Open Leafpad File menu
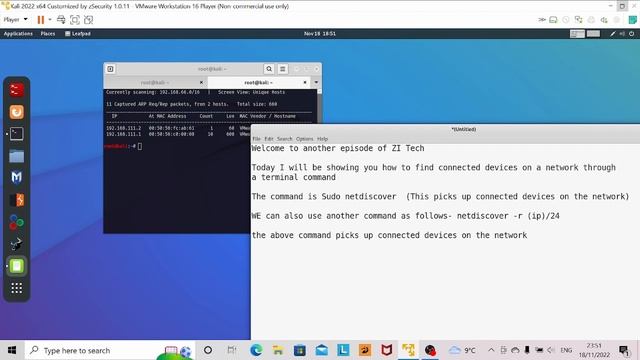The width and height of the screenshot is (640, 360). click(x=256, y=139)
